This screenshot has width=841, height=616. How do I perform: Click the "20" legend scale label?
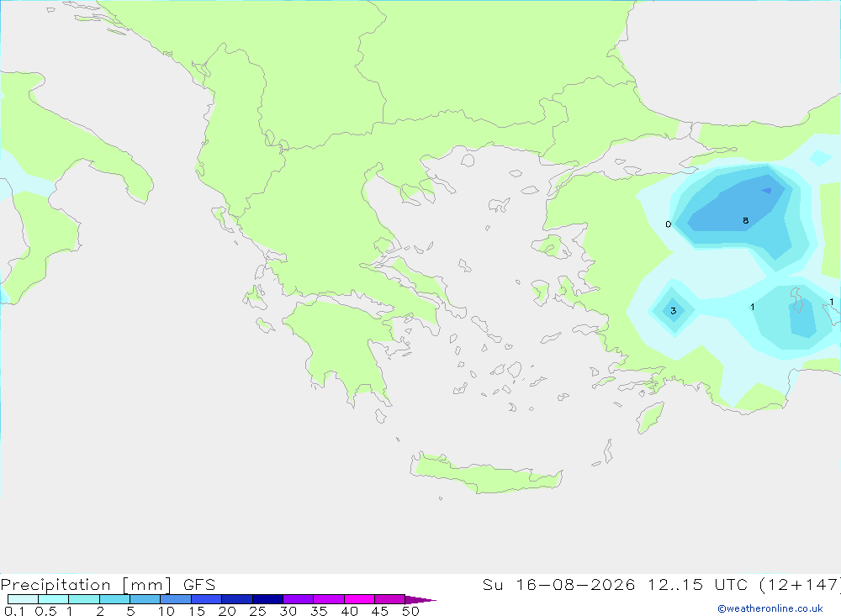coord(227,611)
